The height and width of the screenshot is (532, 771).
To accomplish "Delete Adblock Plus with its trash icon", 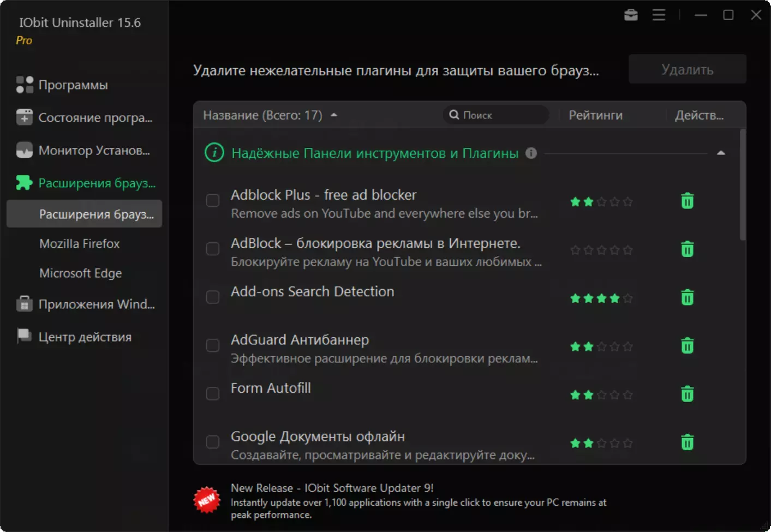I will pos(688,201).
